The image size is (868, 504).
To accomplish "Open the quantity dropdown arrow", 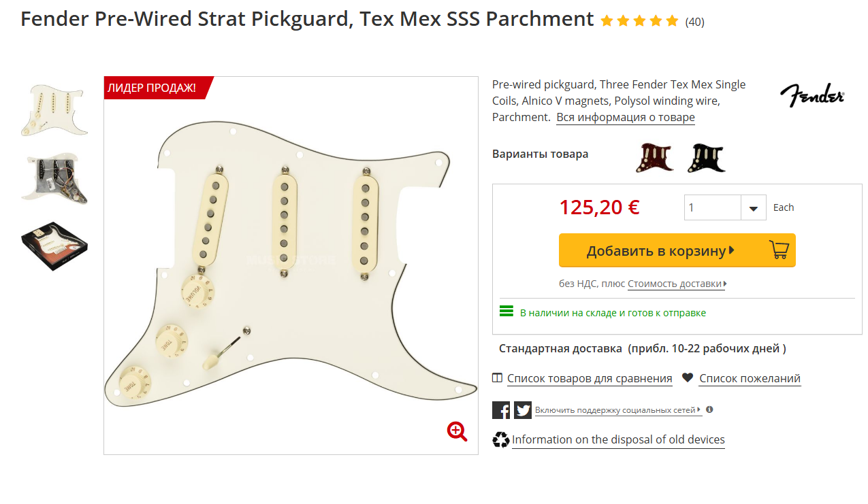I will coord(754,208).
